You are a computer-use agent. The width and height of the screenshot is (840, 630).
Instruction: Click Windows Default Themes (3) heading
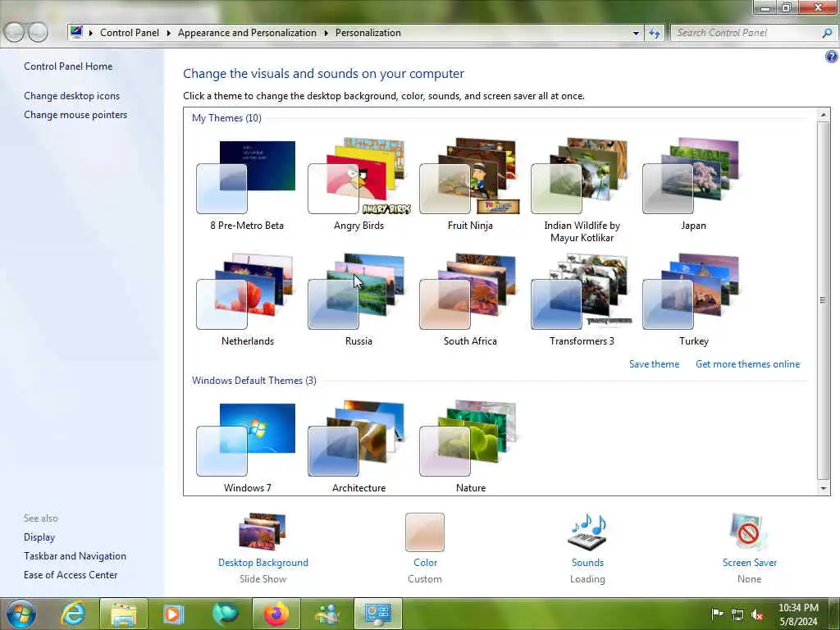pos(254,381)
